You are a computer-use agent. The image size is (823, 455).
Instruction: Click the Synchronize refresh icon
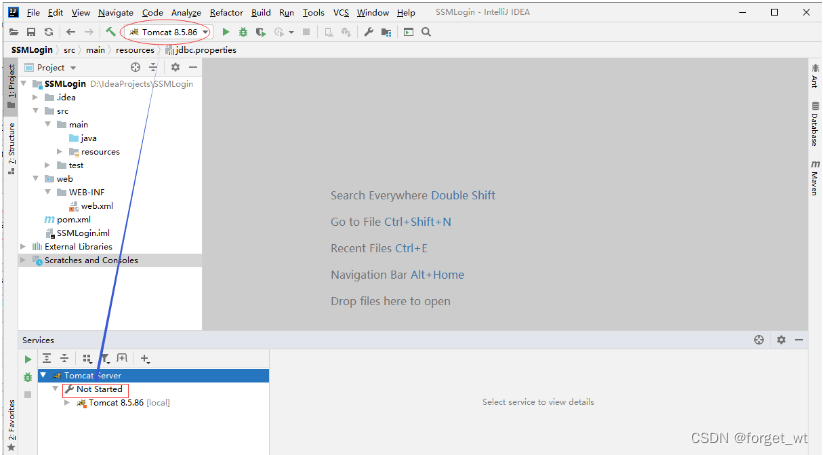coord(49,32)
